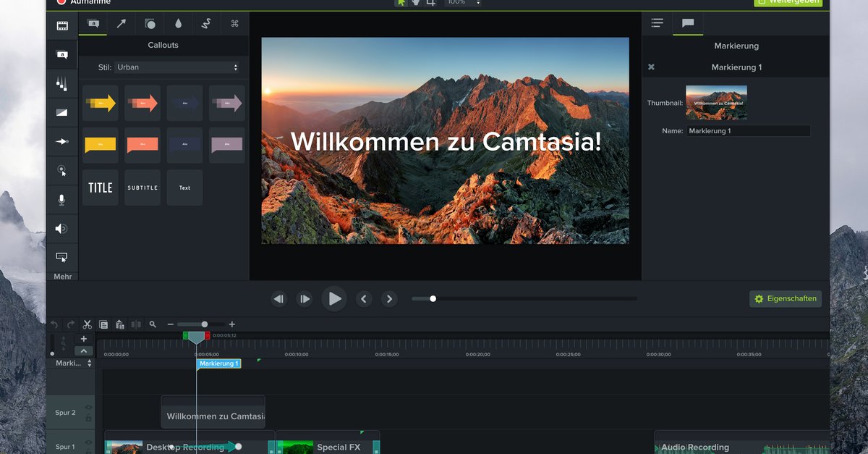Open the Stil dropdown showing Urban
Screen dimensions: 868x454
coord(177,67)
